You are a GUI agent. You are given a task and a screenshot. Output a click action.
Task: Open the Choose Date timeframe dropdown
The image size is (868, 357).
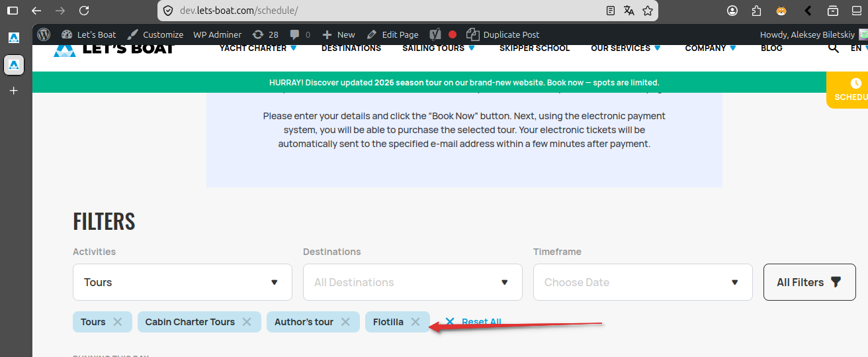[643, 282]
